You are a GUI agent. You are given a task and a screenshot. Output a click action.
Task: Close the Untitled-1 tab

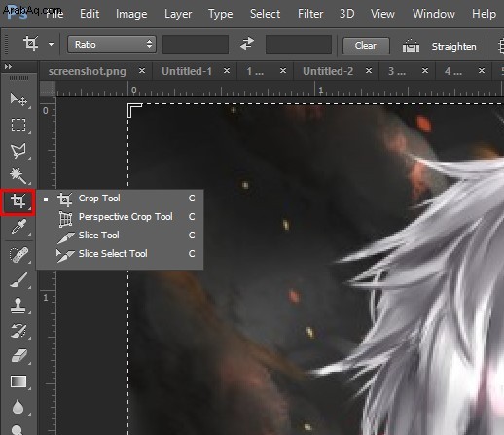[227, 70]
